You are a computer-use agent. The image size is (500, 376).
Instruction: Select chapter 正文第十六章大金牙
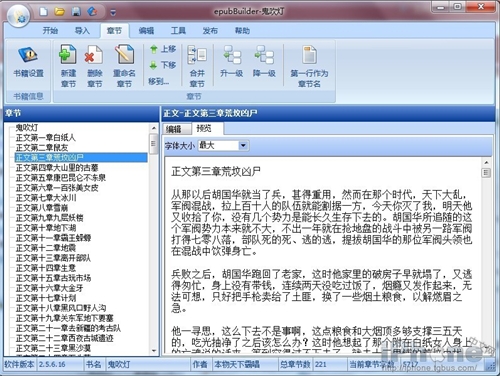click(50, 288)
